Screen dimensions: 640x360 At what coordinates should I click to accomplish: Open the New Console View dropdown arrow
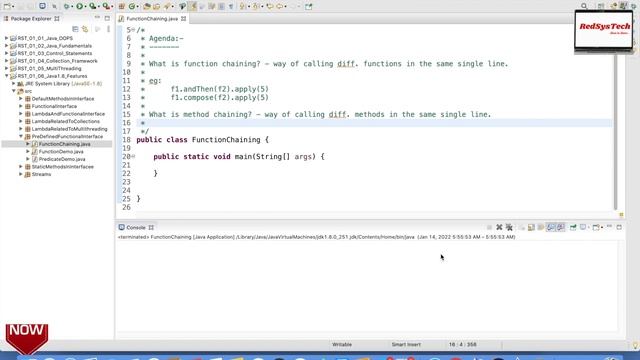(x=602, y=227)
